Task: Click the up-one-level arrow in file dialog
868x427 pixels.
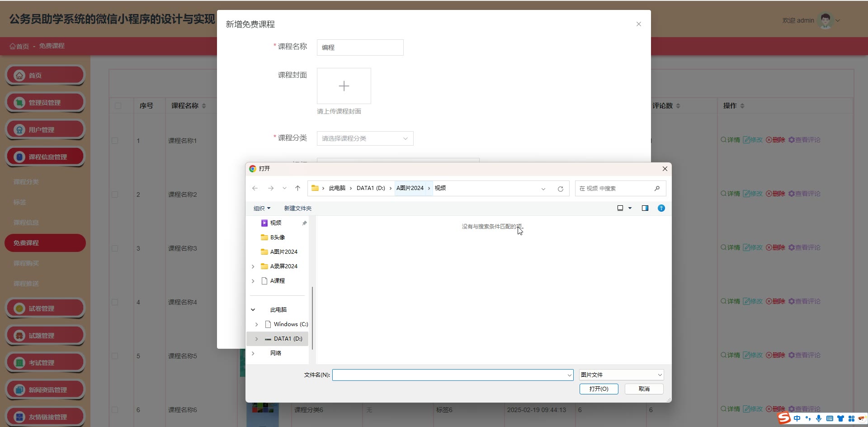Action: point(297,188)
